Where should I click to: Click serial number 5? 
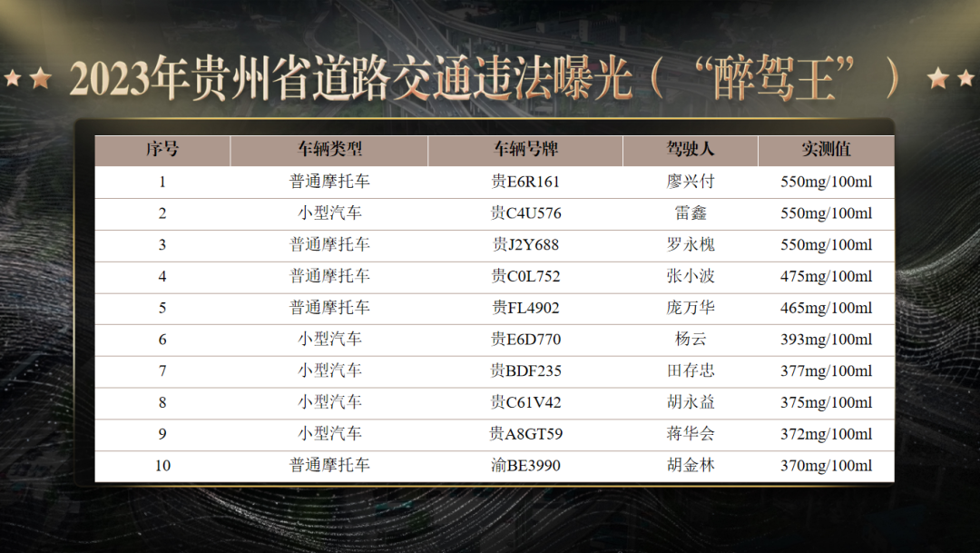pos(162,308)
